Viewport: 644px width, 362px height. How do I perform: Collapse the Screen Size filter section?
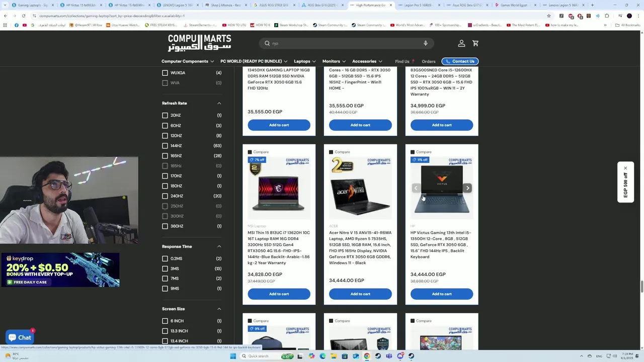[219, 309]
